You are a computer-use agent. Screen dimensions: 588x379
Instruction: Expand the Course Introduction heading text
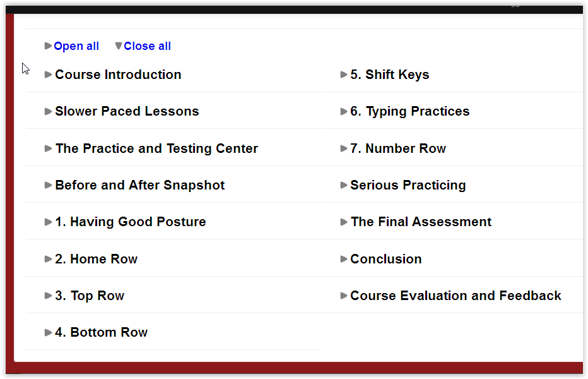tap(118, 74)
